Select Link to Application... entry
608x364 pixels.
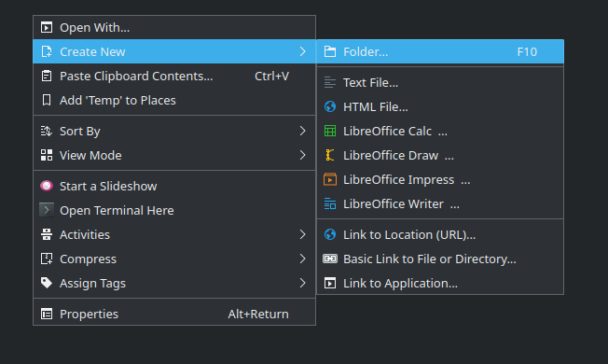click(x=440, y=283)
